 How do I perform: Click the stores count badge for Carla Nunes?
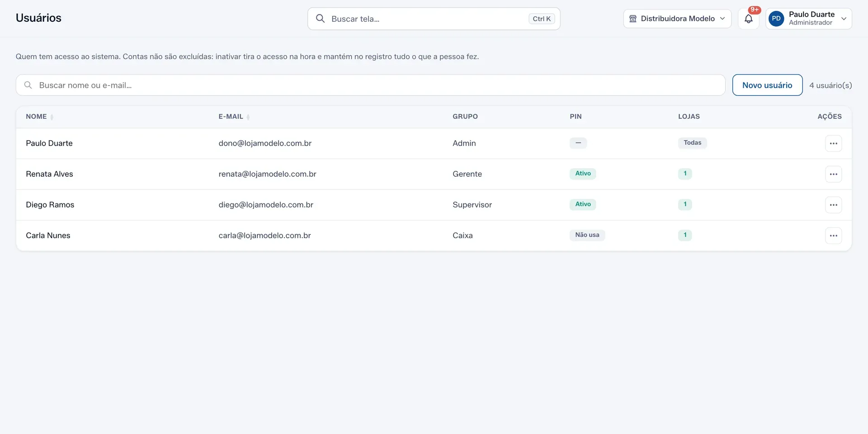pos(685,235)
